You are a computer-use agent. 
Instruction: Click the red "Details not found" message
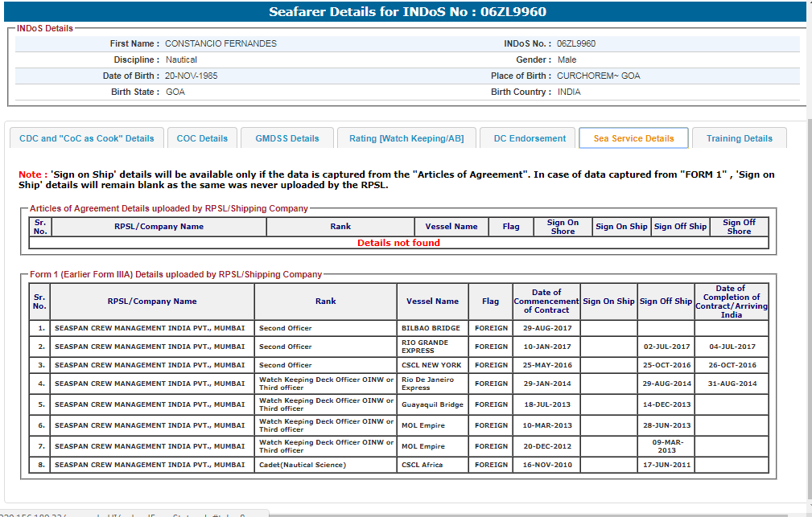[x=398, y=243]
